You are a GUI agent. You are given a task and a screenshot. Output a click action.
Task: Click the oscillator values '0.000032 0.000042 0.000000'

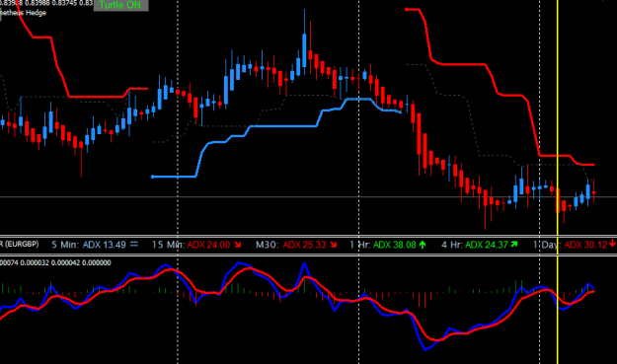65,262
